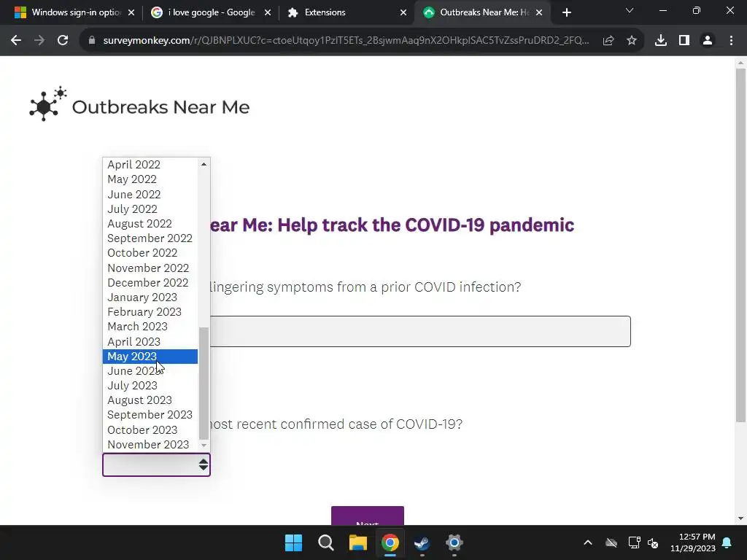Open a new browser tab
This screenshot has height=560, width=747.
566,12
